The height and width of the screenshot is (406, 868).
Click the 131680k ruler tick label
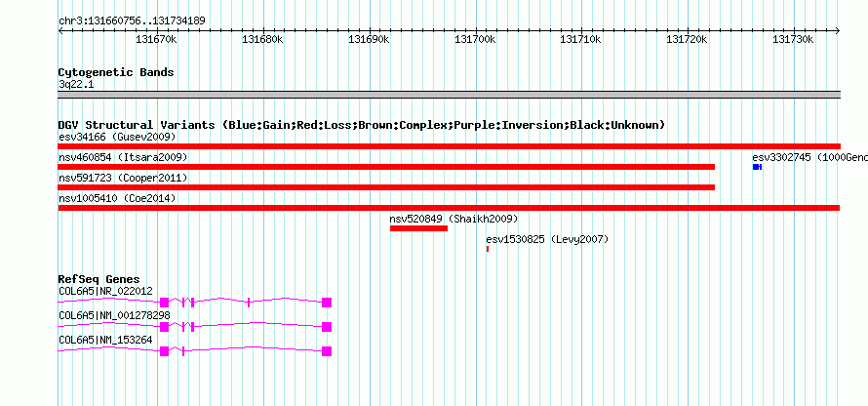[262, 39]
